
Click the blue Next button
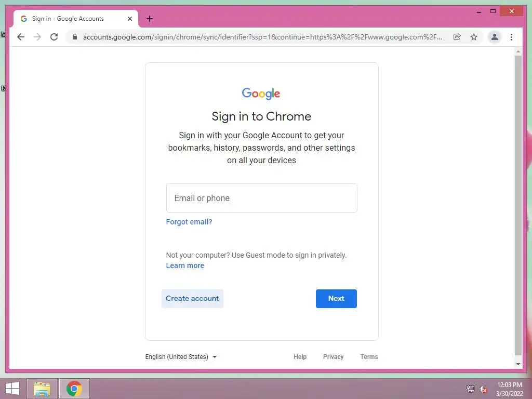[336, 299]
